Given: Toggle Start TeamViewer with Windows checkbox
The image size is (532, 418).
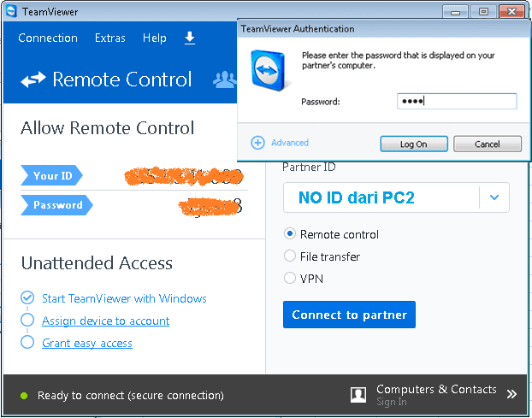Looking at the screenshot, I should pyautogui.click(x=27, y=298).
